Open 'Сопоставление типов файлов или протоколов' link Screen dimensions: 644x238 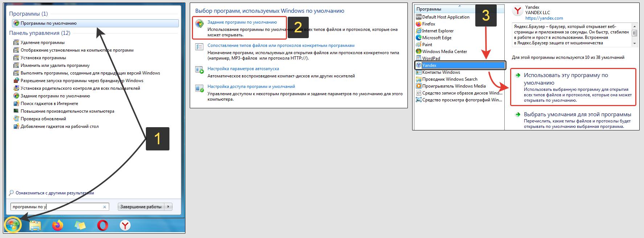(x=281, y=46)
